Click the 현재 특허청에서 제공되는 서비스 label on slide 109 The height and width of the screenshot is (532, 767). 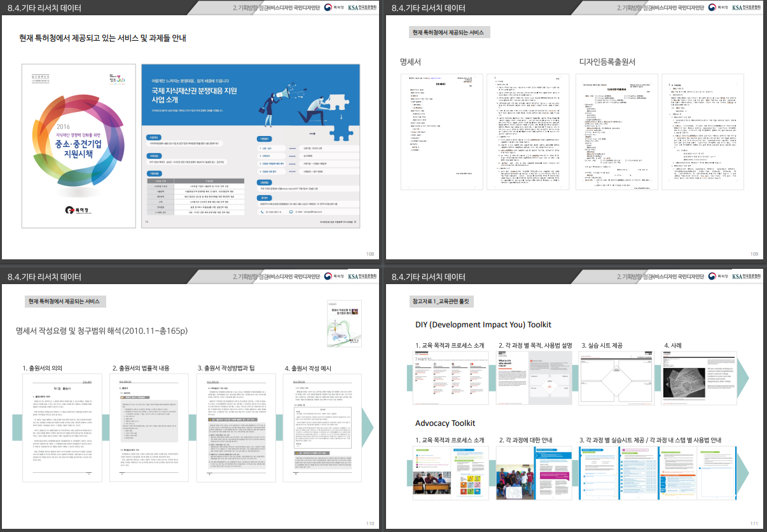pos(448,32)
